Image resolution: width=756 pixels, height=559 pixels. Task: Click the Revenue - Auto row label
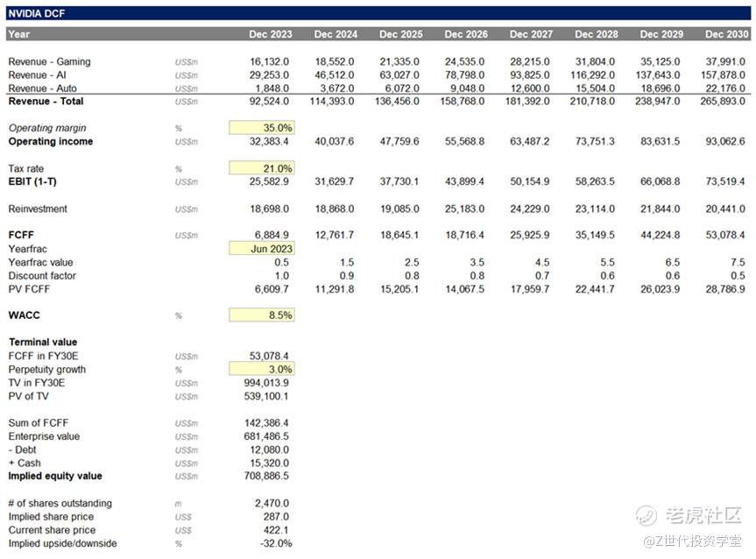coord(42,88)
